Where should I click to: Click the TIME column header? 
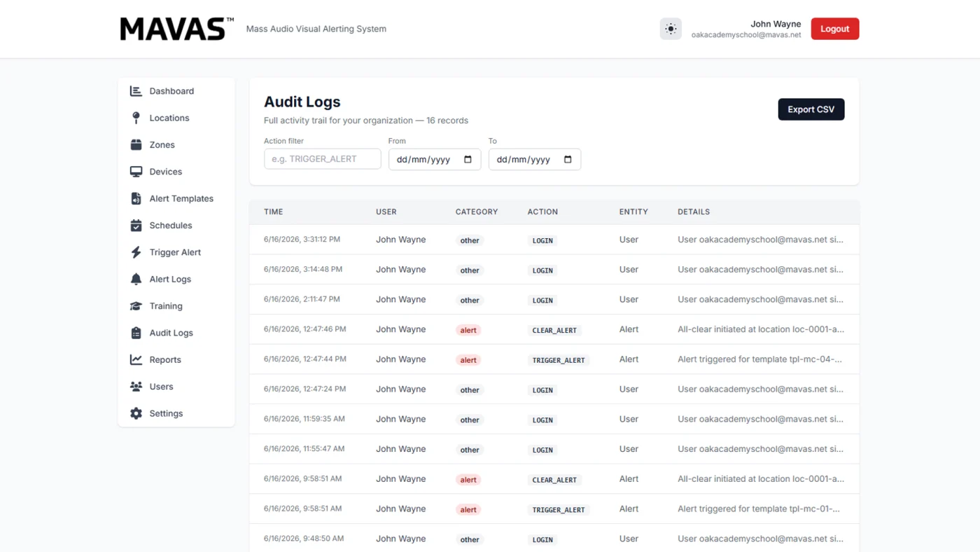pos(274,212)
